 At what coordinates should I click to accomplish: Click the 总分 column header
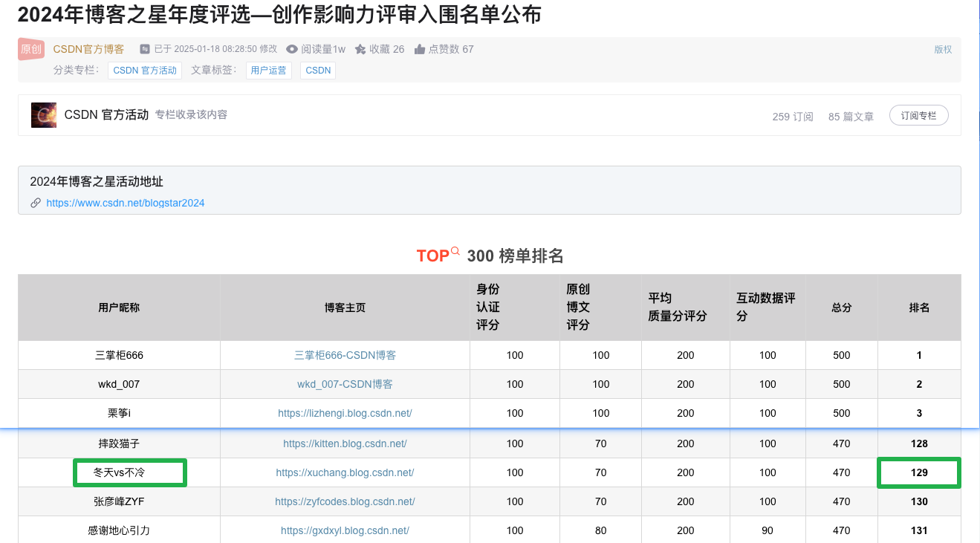(x=842, y=308)
